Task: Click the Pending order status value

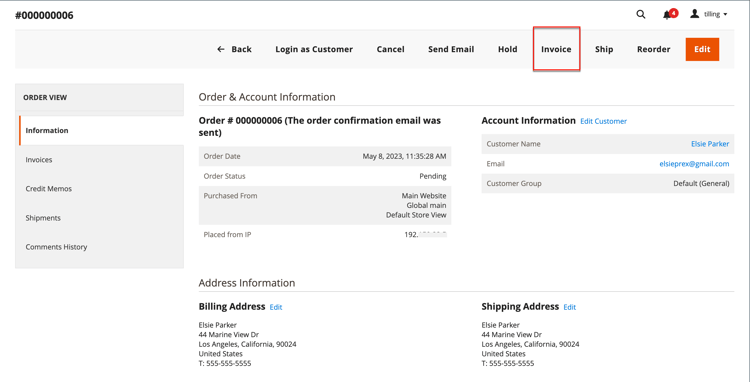Action: click(433, 176)
